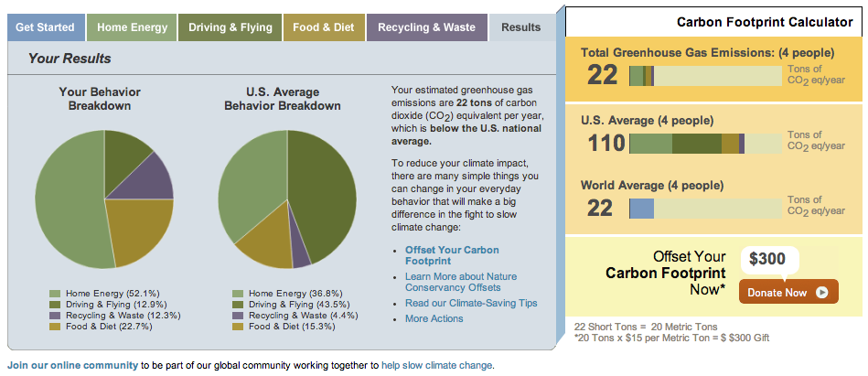Click the help link in the footer
The height and width of the screenshot is (376, 868).
tap(391, 365)
